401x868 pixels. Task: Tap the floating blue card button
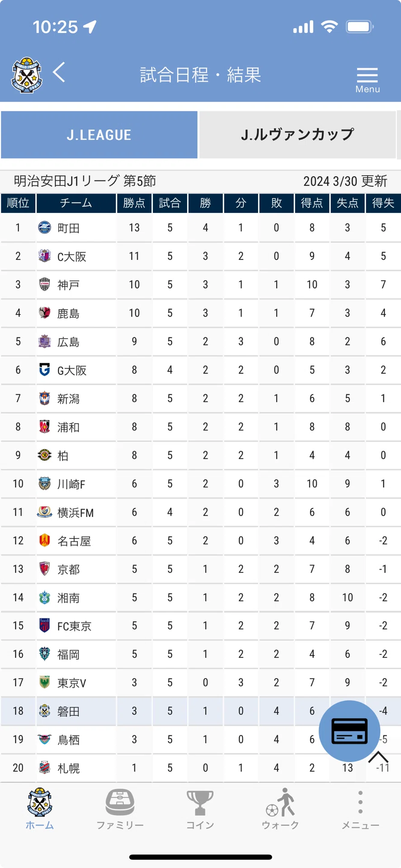click(x=349, y=731)
